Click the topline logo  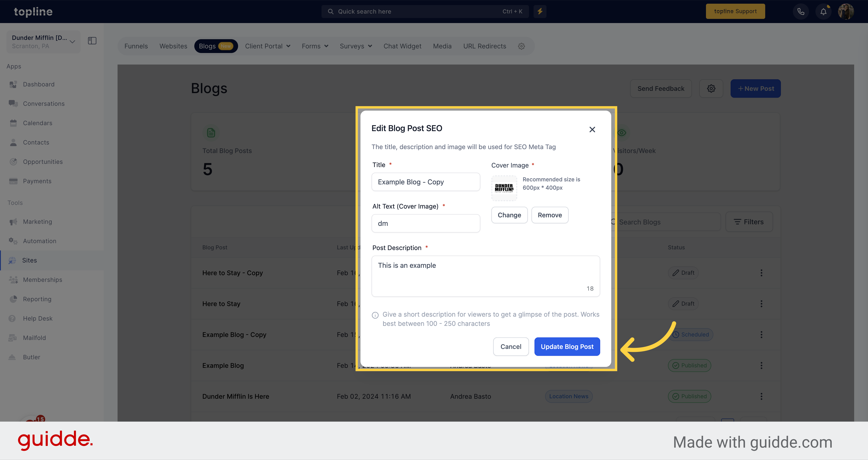pyautogui.click(x=33, y=12)
